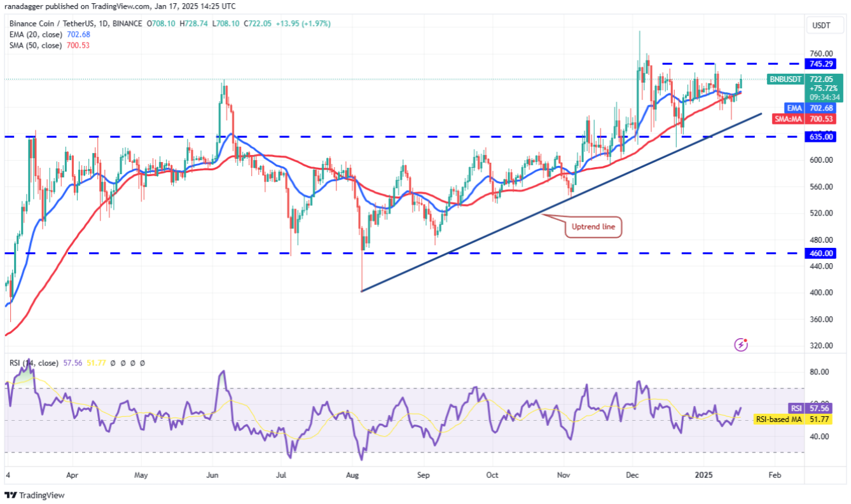Click the Nov label on the time axis

pos(563,475)
